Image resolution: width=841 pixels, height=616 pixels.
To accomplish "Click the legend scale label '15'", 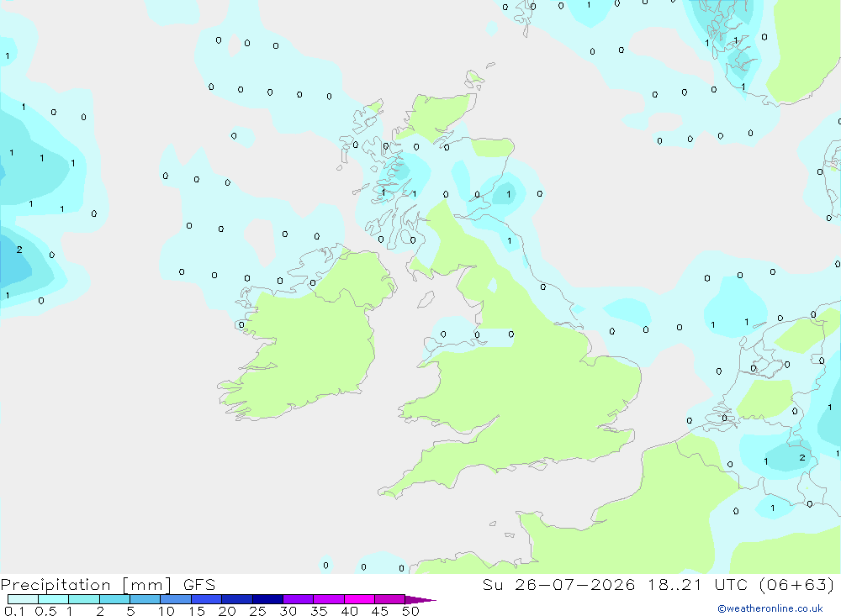I will coord(197,611).
